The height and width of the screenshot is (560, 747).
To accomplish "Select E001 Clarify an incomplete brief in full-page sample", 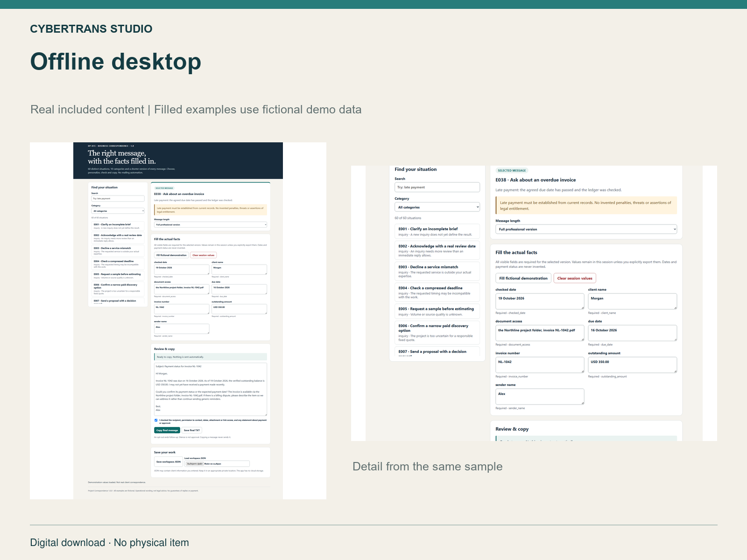I will click(x=118, y=226).
